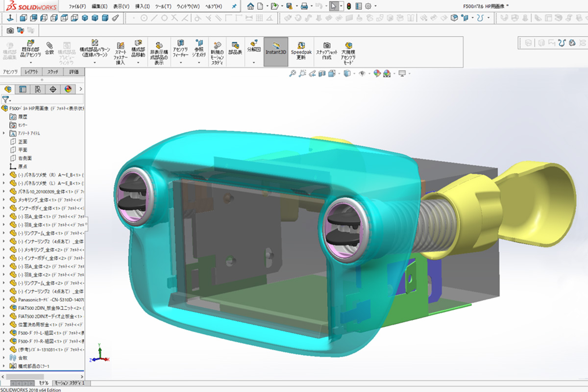Expand the アノテートアイテム tree node
The image size is (588, 392).
pos(4,133)
